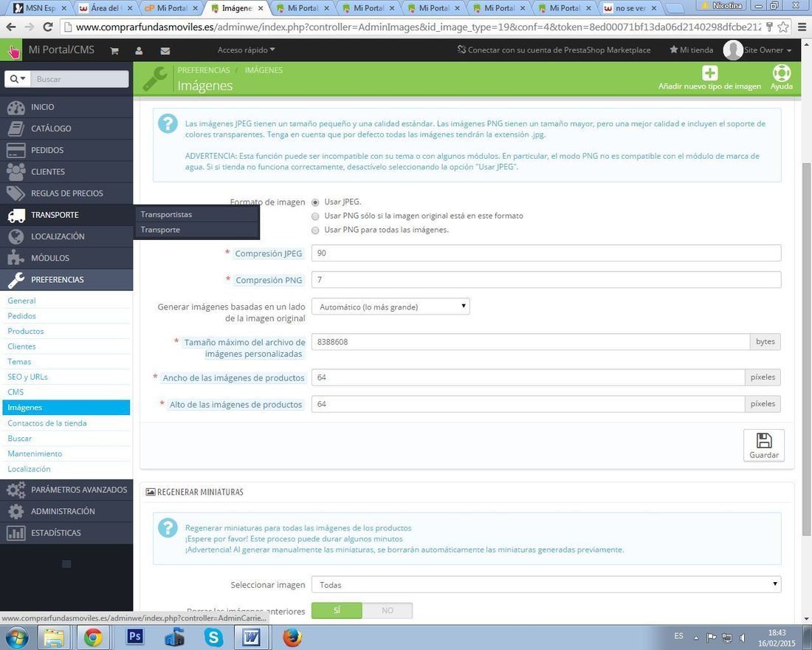Click the Windows Start button

16,637
